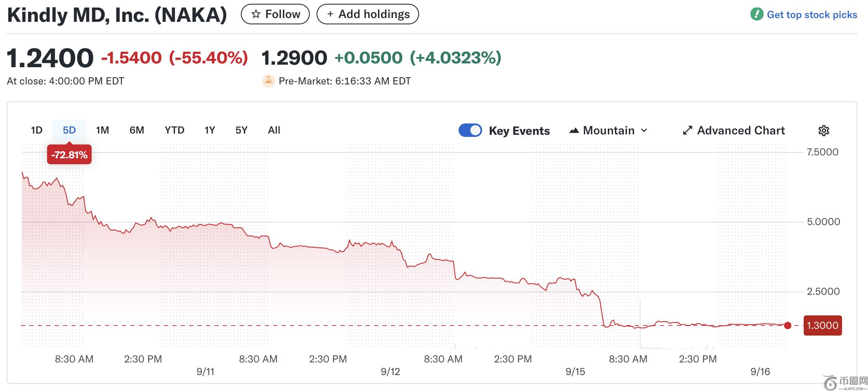Open the Get top stock picks link
The width and height of the screenshot is (868, 391).
(x=812, y=15)
